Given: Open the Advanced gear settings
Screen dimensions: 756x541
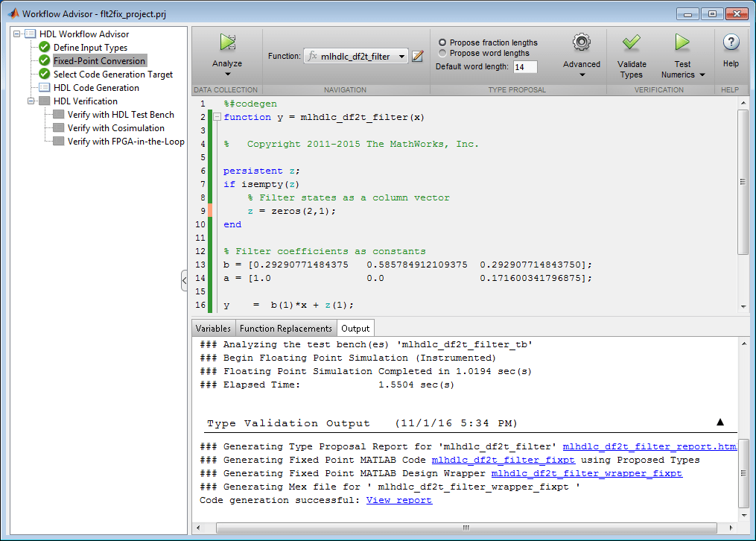Looking at the screenshot, I should pos(581,43).
